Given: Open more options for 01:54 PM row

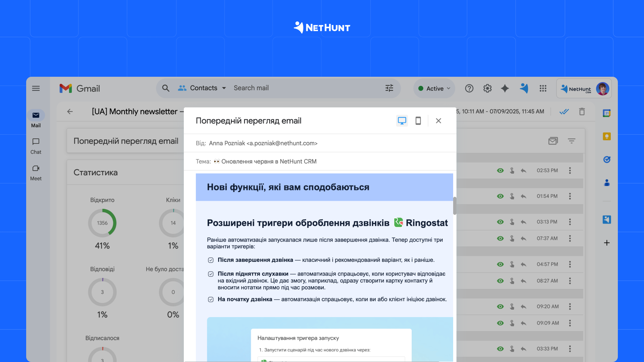Looking at the screenshot, I should (x=570, y=196).
